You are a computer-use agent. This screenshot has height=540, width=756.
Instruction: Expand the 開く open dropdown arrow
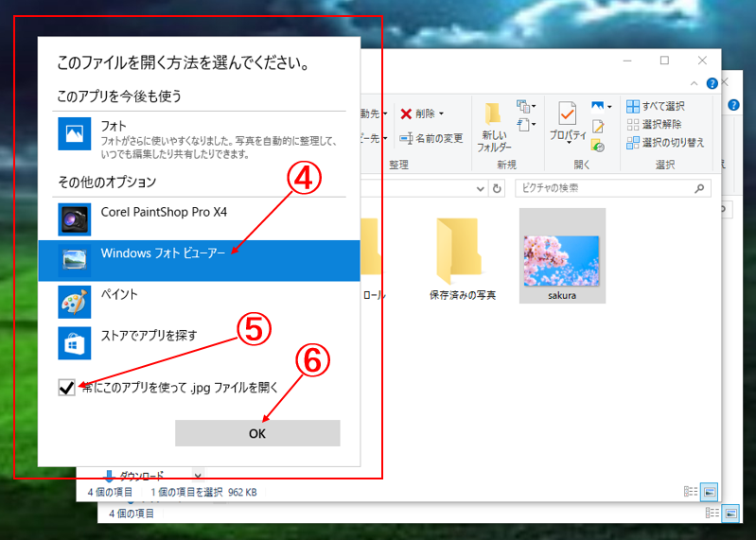[x=609, y=107]
